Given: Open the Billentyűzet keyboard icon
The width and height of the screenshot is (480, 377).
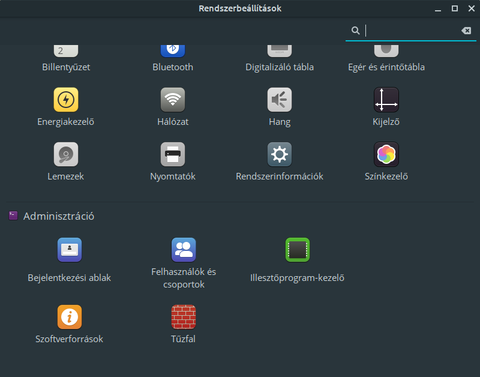Looking at the screenshot, I should click(66, 51).
